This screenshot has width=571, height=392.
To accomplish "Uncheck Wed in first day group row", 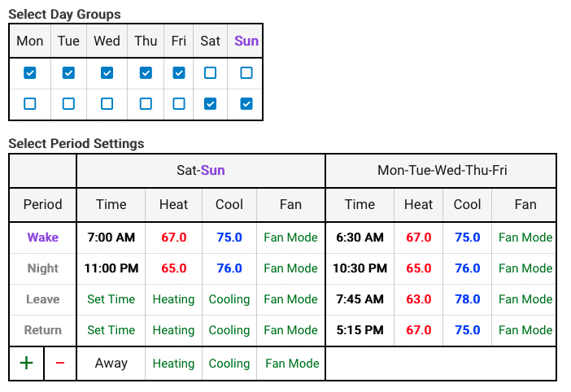I will [107, 73].
